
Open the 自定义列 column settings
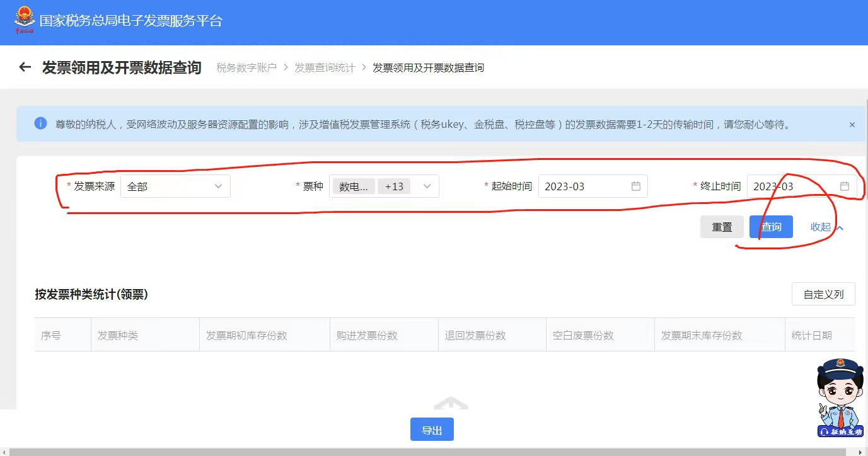tap(823, 294)
